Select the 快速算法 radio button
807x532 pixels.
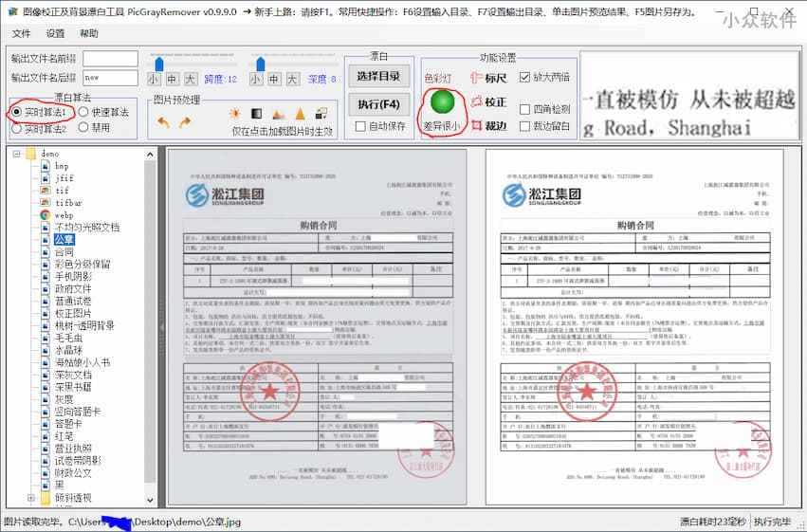83,112
